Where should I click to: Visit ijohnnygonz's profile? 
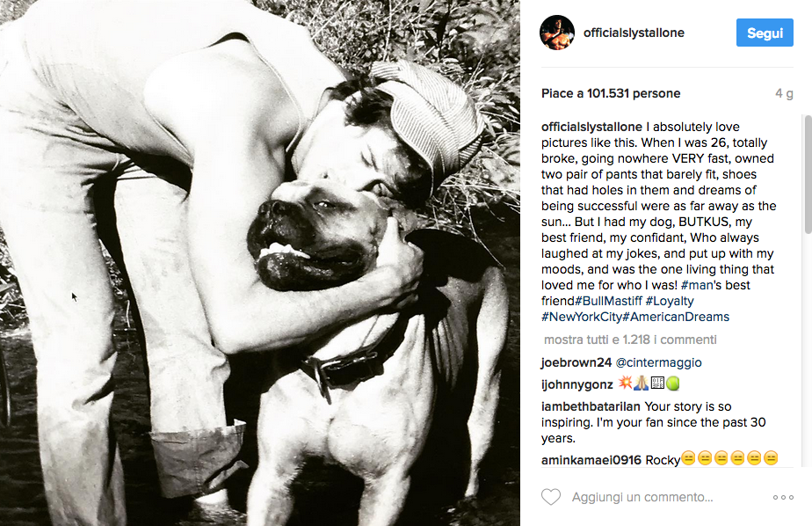pyautogui.click(x=577, y=384)
